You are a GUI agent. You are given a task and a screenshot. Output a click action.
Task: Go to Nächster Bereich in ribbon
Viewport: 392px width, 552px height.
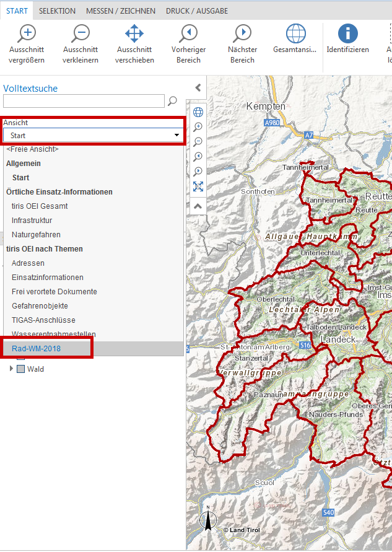242,35
